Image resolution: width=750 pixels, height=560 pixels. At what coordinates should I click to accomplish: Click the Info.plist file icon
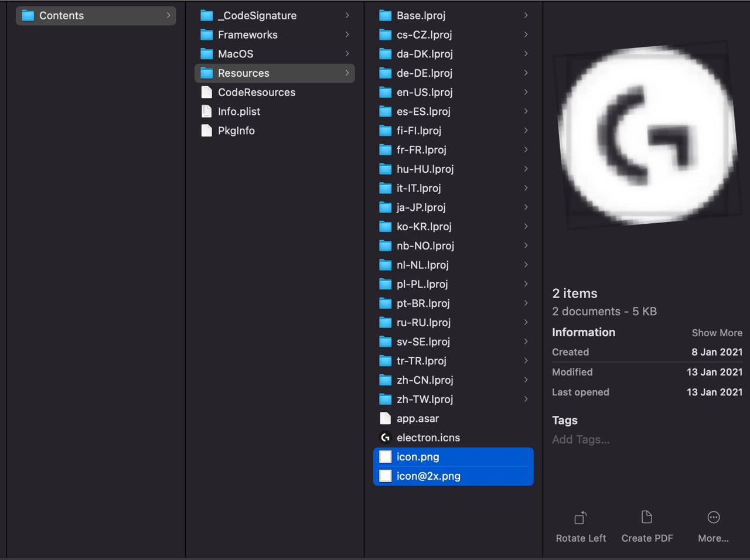[x=206, y=111]
